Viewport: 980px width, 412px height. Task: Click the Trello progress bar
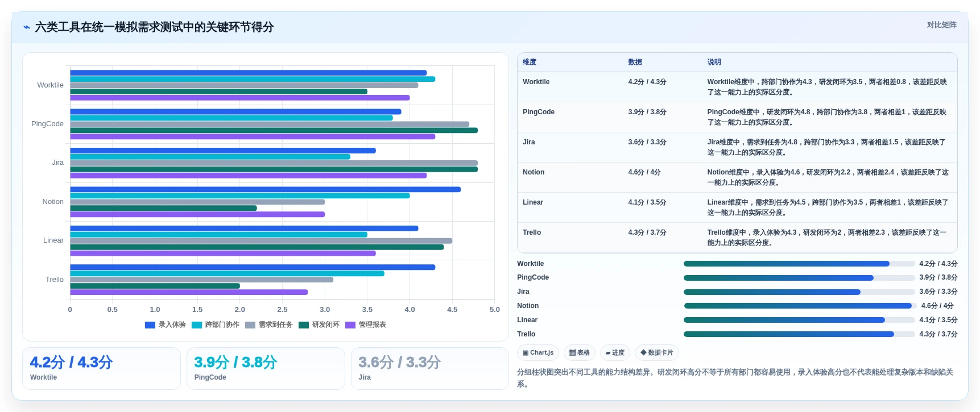tap(799, 334)
